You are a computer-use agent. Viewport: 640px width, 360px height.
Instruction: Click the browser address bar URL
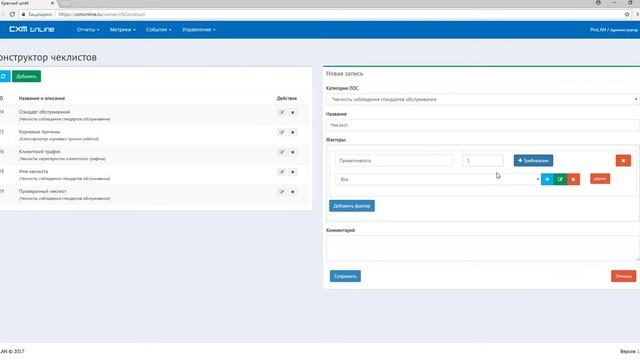(x=102, y=14)
